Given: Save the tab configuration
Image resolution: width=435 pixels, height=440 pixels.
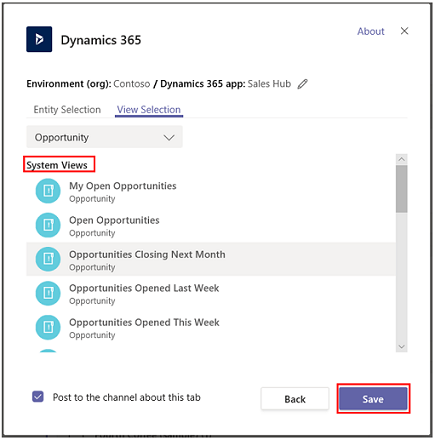Looking at the screenshot, I should (x=373, y=399).
